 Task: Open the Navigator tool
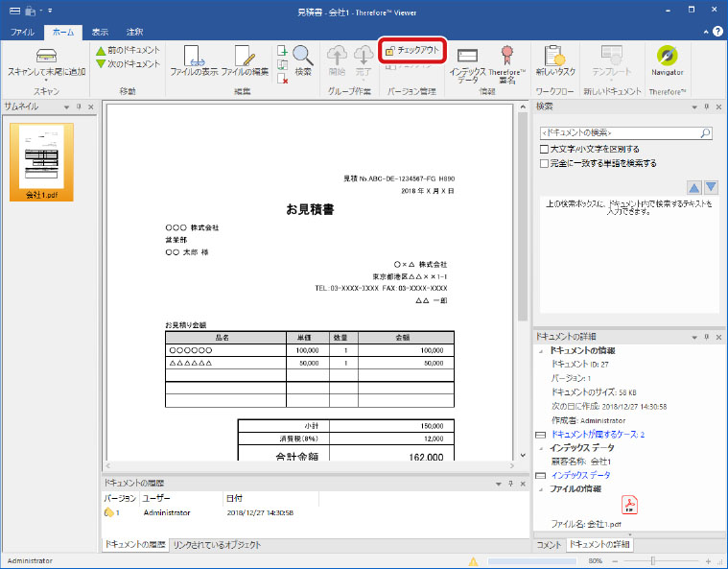click(x=667, y=59)
